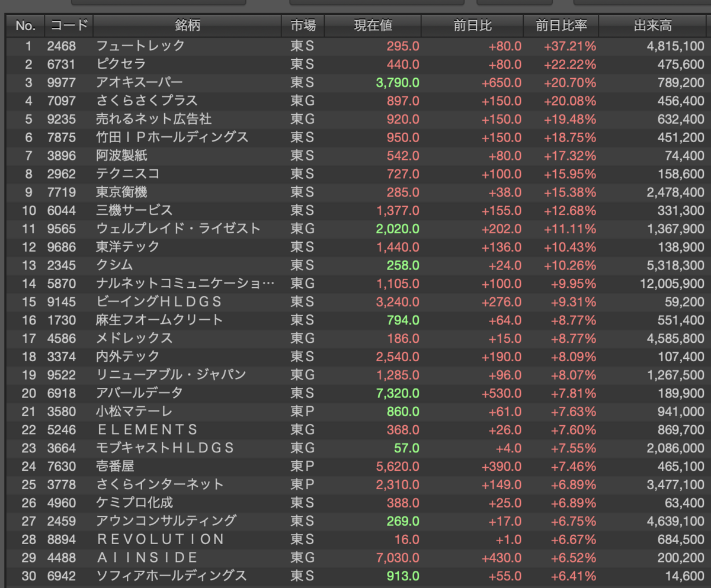This screenshot has height=588, width=711.
Task: Select モブキャストＨＬＤＧＳ row
Action: 357,448
